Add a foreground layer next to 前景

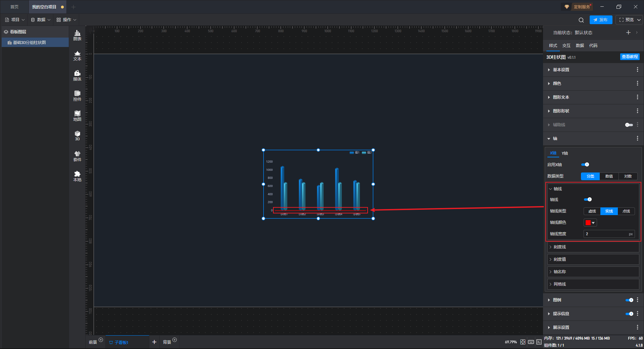[x=101, y=340]
